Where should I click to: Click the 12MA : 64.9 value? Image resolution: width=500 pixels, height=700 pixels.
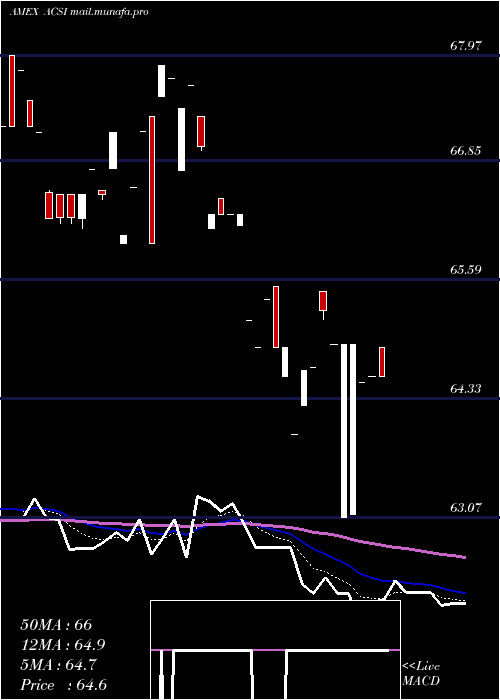coord(63,645)
